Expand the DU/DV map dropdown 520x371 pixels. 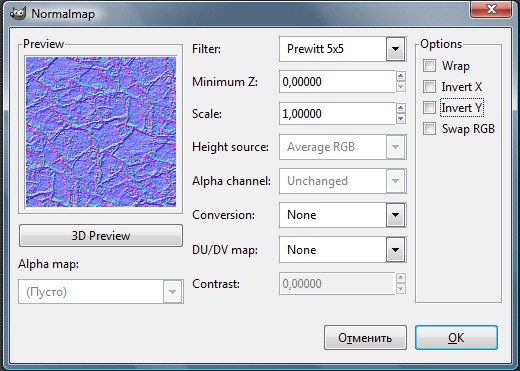pos(343,250)
